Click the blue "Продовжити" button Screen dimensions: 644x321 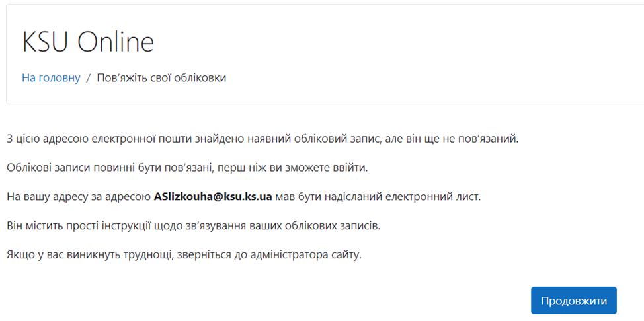[x=574, y=301]
